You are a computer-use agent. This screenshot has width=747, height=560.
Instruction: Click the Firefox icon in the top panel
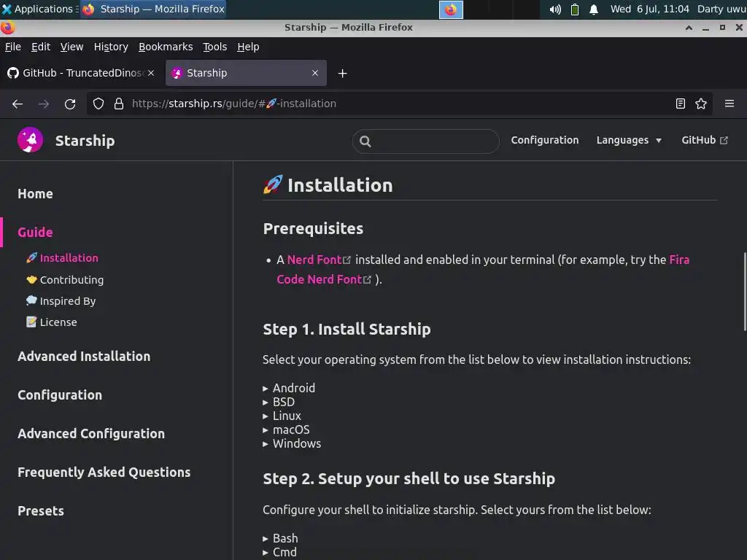click(451, 9)
